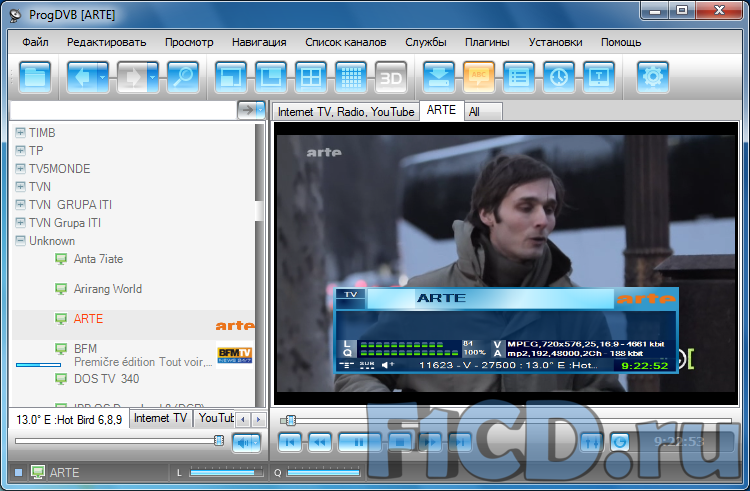
Task: Open forward-arrow history dropdown
Action: coord(153,77)
